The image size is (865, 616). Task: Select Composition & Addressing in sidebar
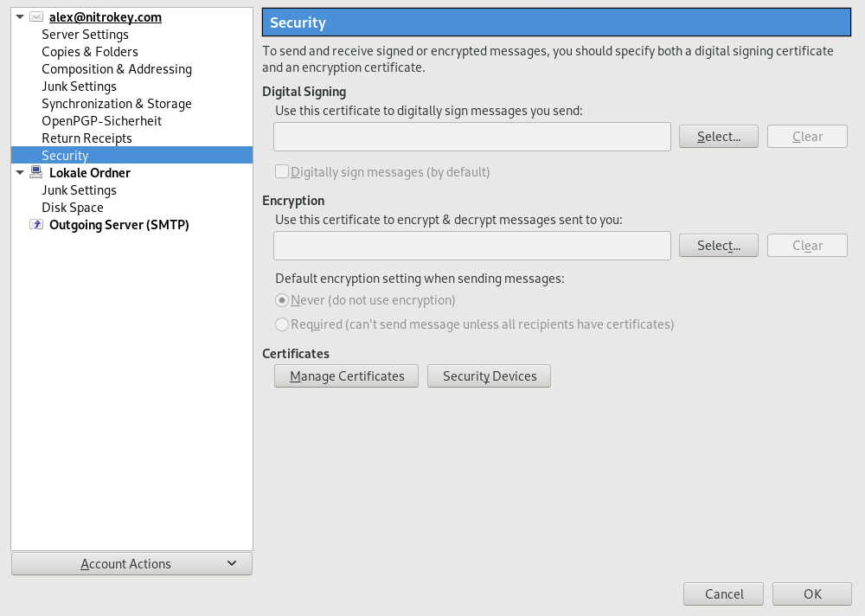pyautogui.click(x=117, y=69)
